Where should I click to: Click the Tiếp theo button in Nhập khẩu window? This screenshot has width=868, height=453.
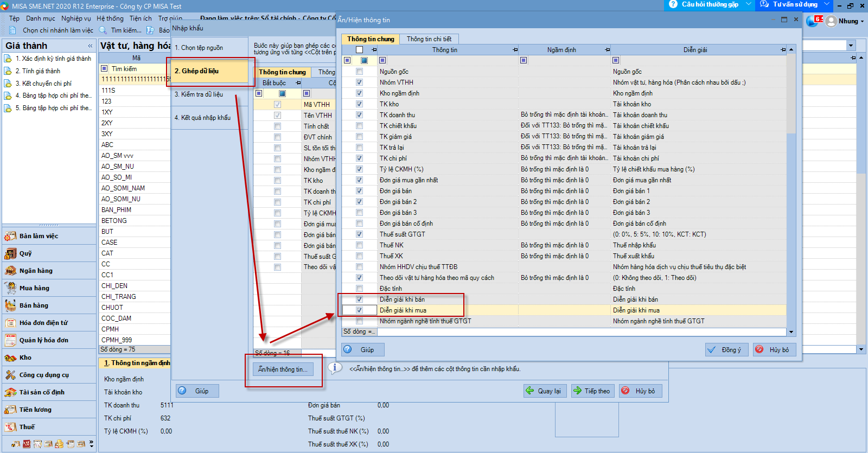click(x=592, y=391)
